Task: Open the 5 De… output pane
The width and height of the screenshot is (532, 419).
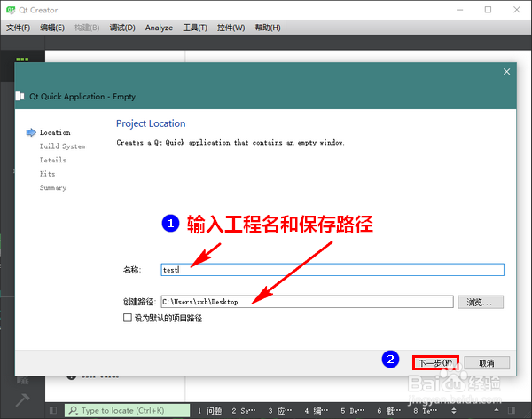Action: click(x=353, y=411)
